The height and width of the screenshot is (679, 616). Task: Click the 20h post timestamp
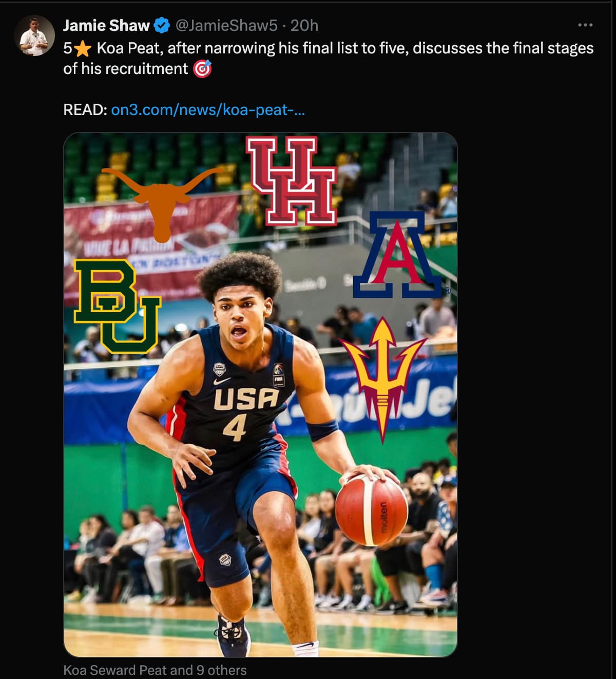click(x=304, y=25)
